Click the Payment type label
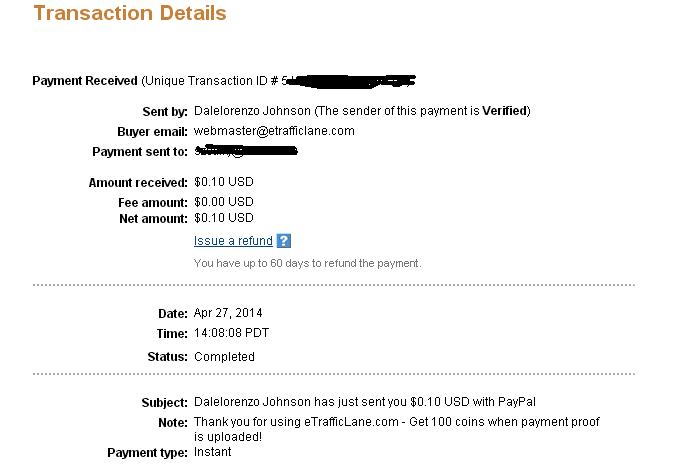Screen dimensions: 691x471 pyautogui.click(x=147, y=453)
